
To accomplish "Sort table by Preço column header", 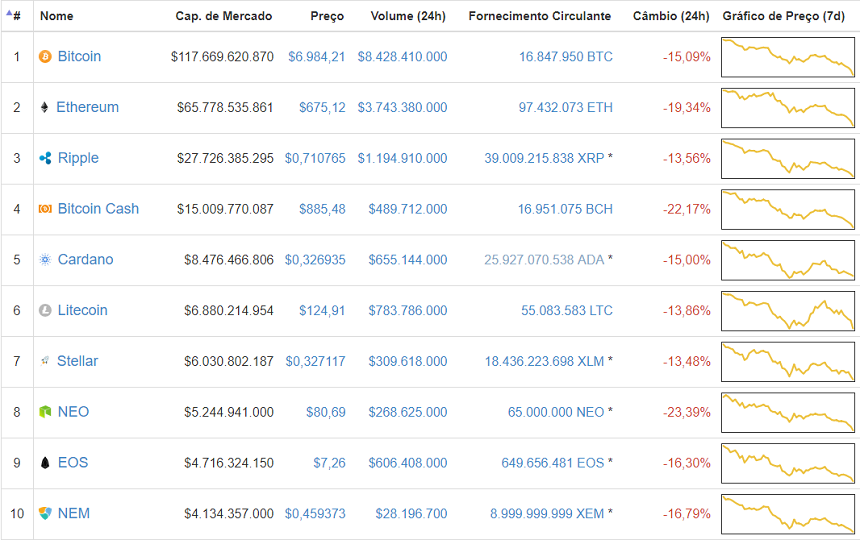I will pos(327,16).
